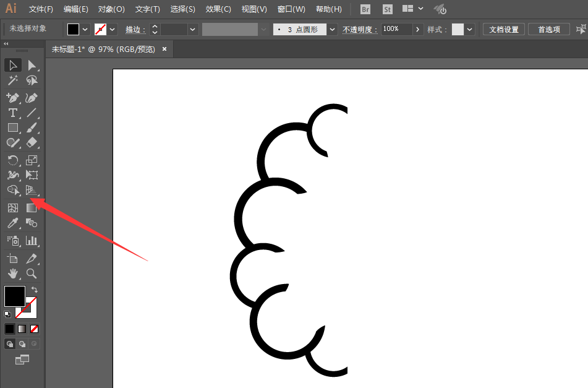The image size is (588, 388).
Task: Swap fill and stroke colors
Action: (35, 289)
